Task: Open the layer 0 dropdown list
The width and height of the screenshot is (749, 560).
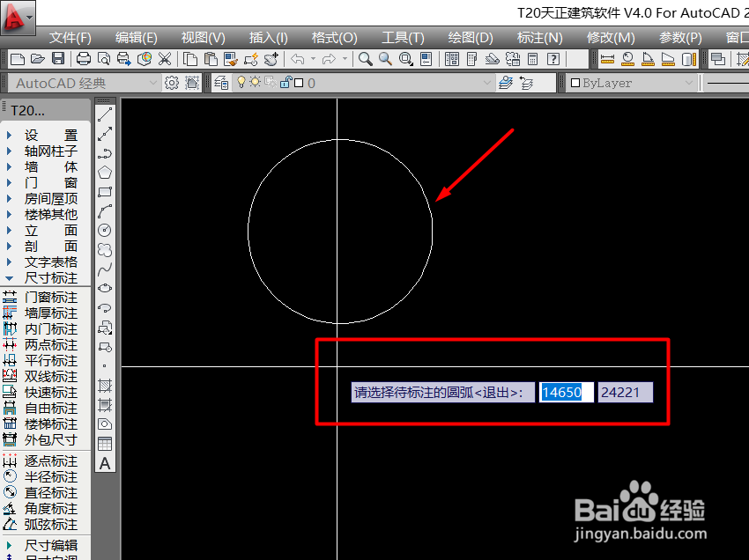Action: pos(486,83)
